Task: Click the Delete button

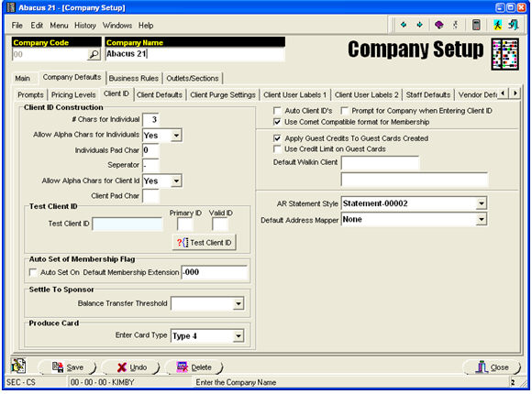Action: (194, 367)
